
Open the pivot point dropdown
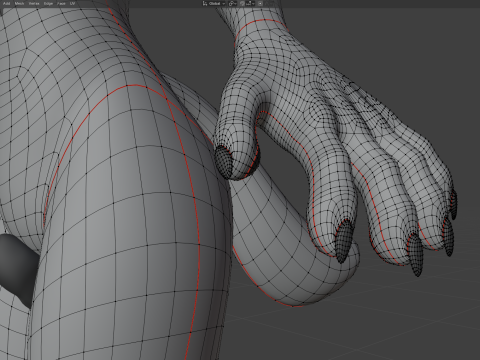click(x=233, y=4)
